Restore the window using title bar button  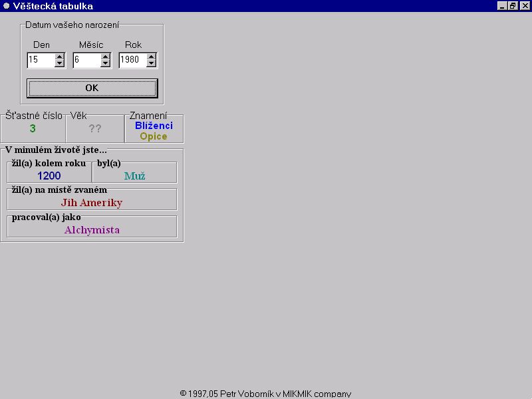pyautogui.click(x=513, y=6)
